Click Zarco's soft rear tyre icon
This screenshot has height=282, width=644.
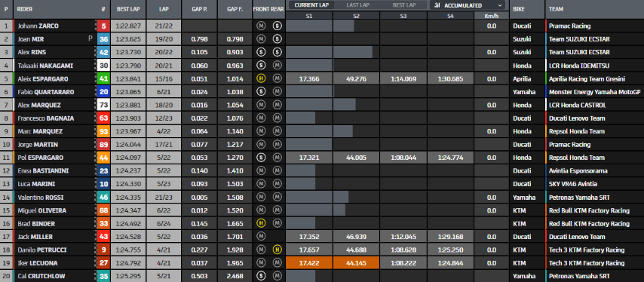[x=277, y=26]
